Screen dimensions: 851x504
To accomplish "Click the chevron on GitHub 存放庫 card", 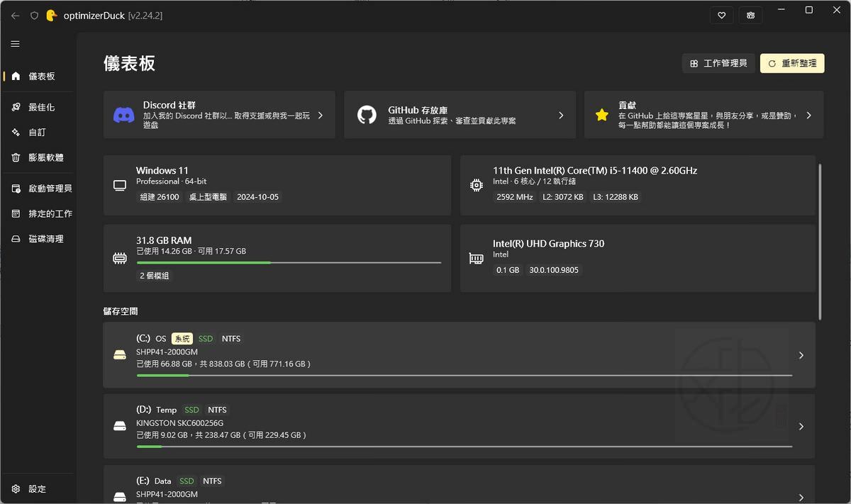I will pos(561,115).
